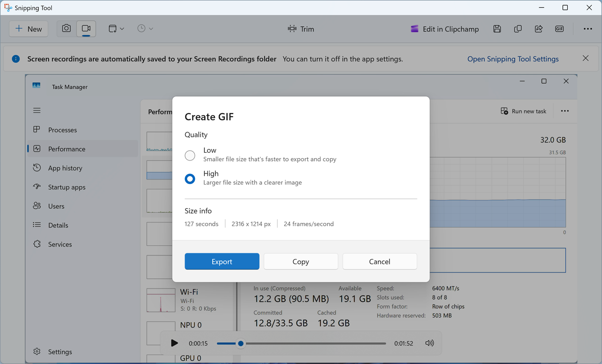Viewport: 602px width, 364px height.
Task: Open the See more three-dots menu
Action: coord(588,29)
